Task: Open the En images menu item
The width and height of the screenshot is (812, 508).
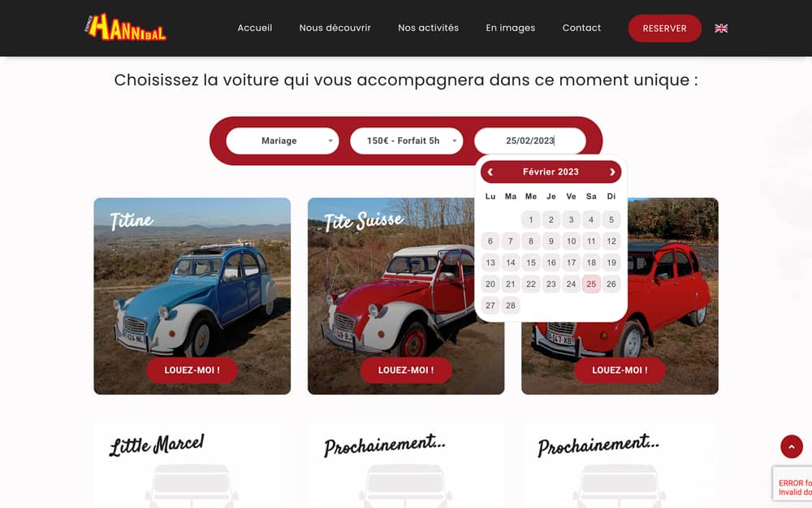Action: pyautogui.click(x=511, y=28)
